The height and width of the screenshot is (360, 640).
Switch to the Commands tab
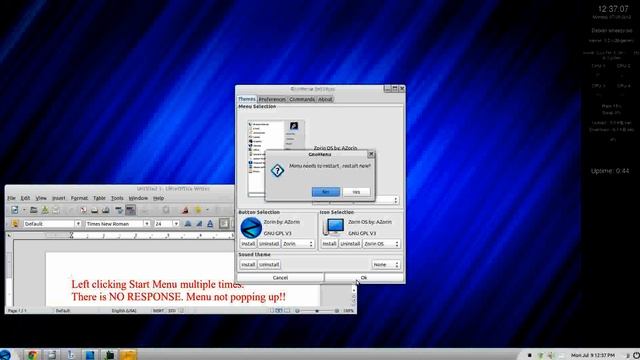click(x=302, y=99)
